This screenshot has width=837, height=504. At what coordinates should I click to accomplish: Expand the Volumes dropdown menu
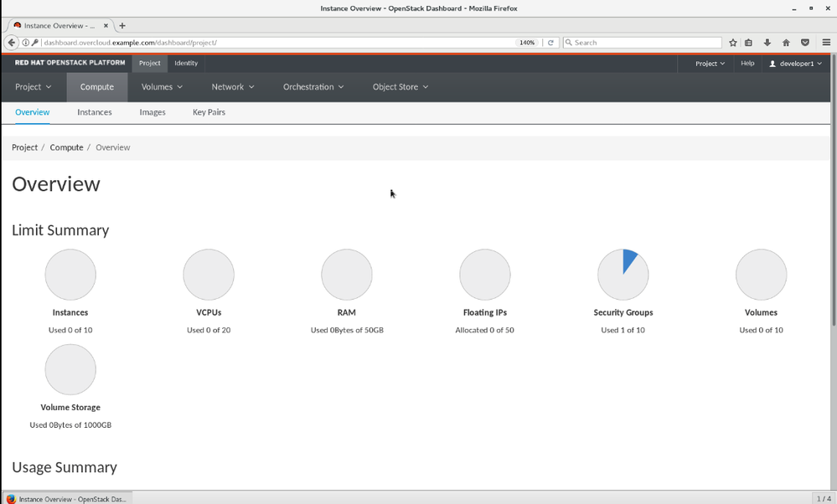162,87
